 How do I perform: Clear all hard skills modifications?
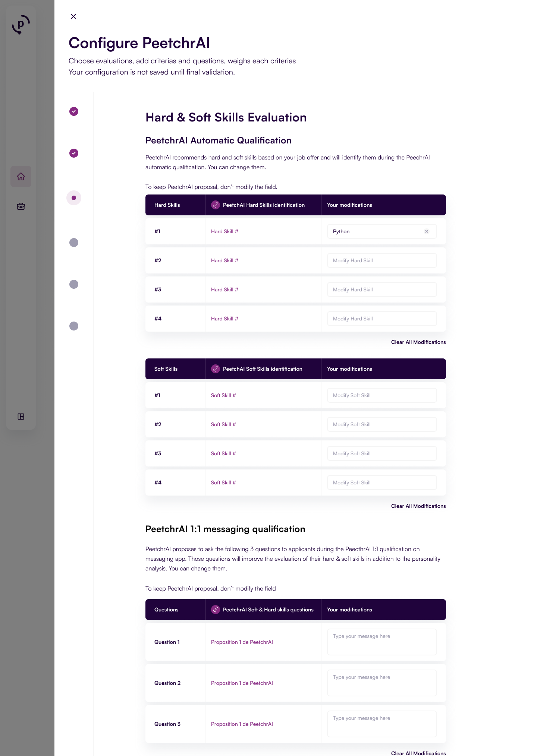(418, 342)
